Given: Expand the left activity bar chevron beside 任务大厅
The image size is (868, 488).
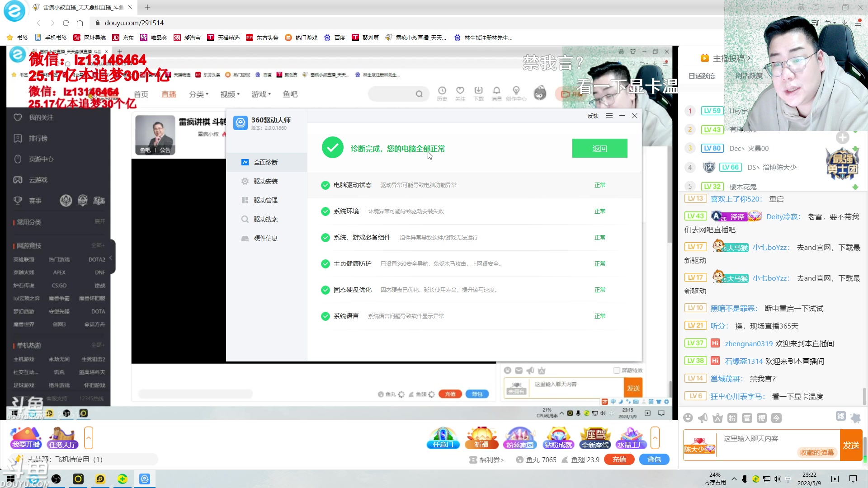Looking at the screenshot, I should click(x=89, y=437).
